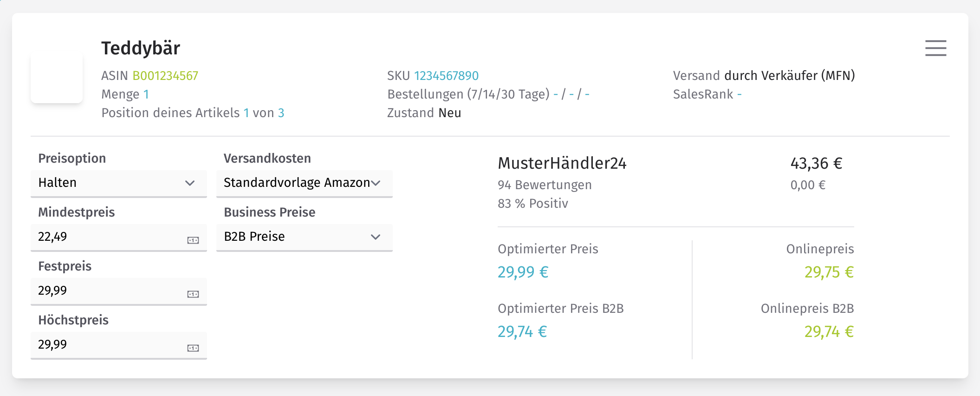Open the Versandkosten dropdown Standardvorlage Amazon
The image size is (980, 396).
click(x=305, y=183)
